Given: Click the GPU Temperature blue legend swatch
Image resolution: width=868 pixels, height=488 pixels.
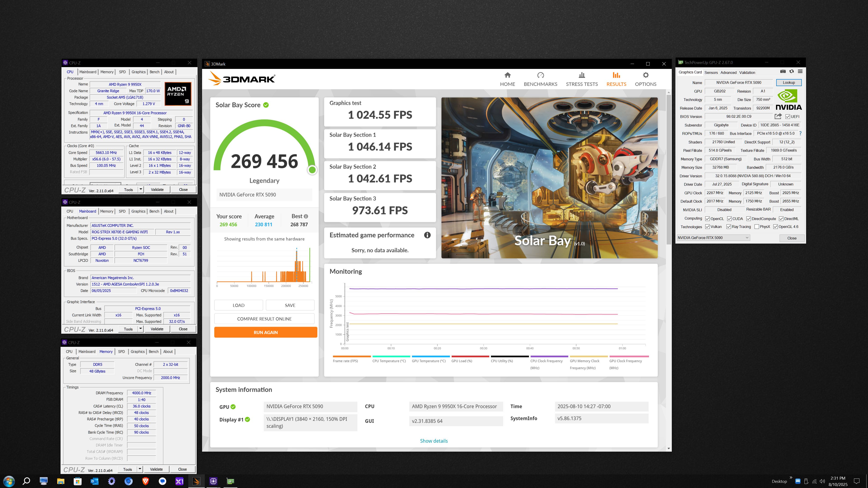Looking at the screenshot, I should (431, 356).
